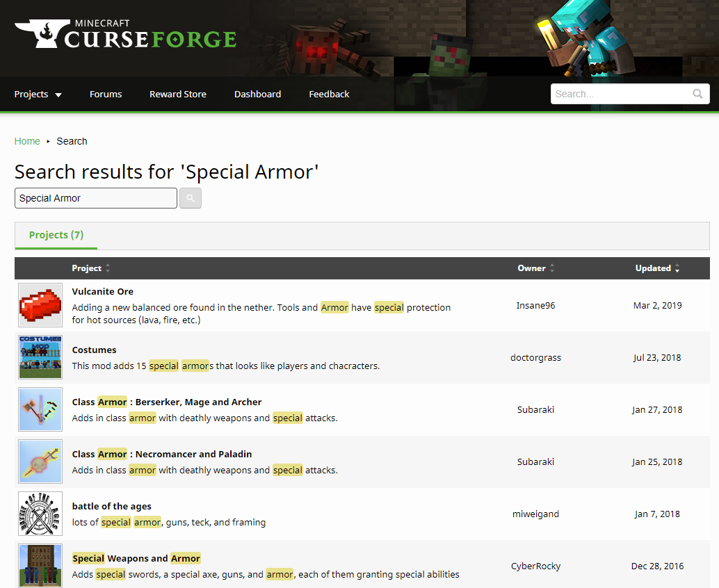The height and width of the screenshot is (588, 719).
Task: Click the Jan 27, 2018 updated date
Action: (658, 409)
